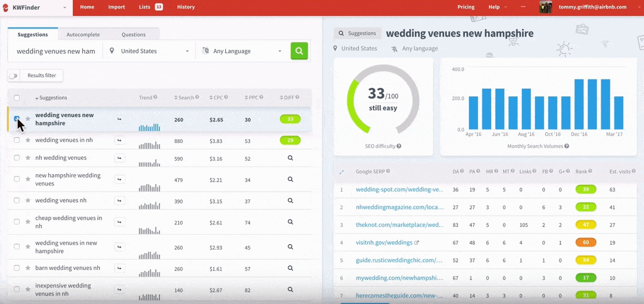Toggle the Results filter switch
This screenshot has height=304, width=644.
[x=13, y=75]
